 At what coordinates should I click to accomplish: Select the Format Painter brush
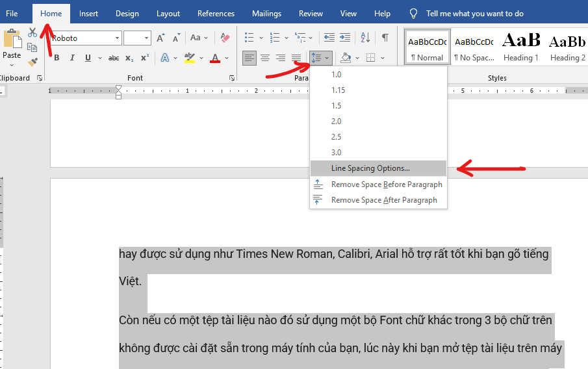point(32,62)
